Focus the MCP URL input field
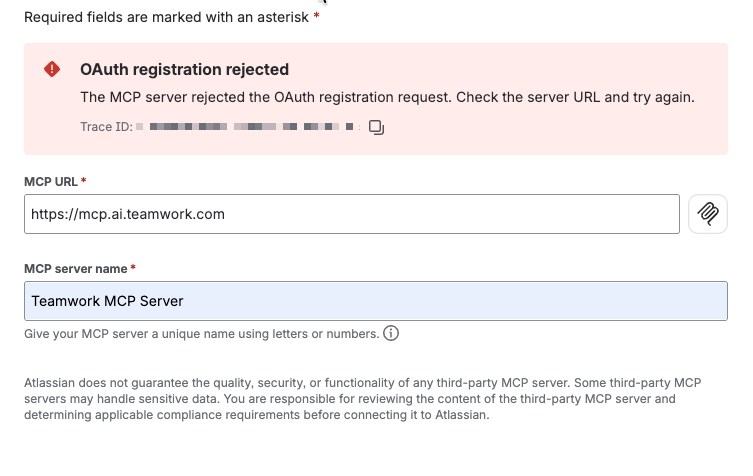The height and width of the screenshot is (476, 753). coord(352,214)
